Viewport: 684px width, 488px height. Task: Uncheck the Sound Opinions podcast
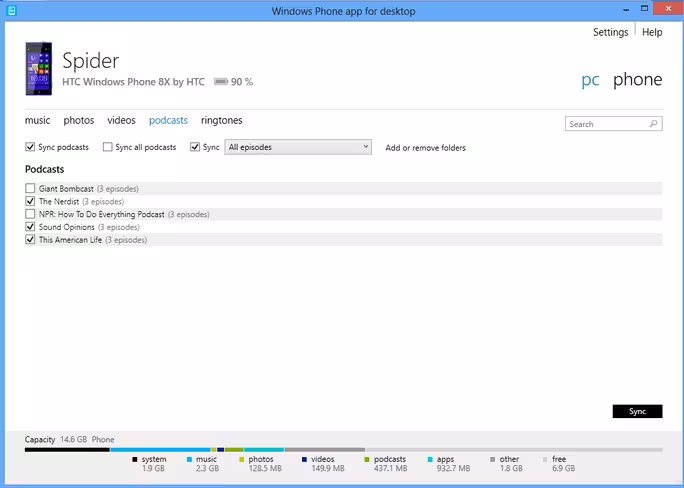[x=30, y=227]
